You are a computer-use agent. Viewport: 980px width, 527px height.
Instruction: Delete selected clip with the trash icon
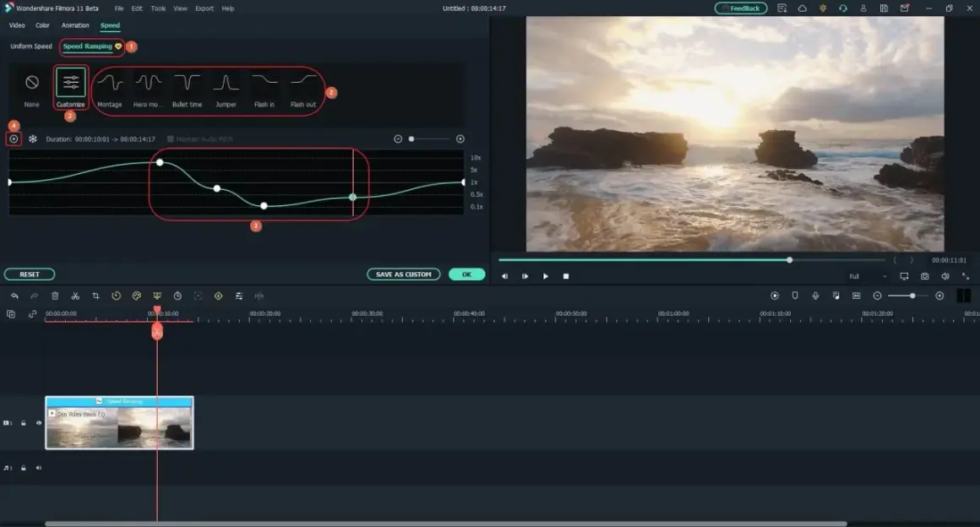point(55,296)
